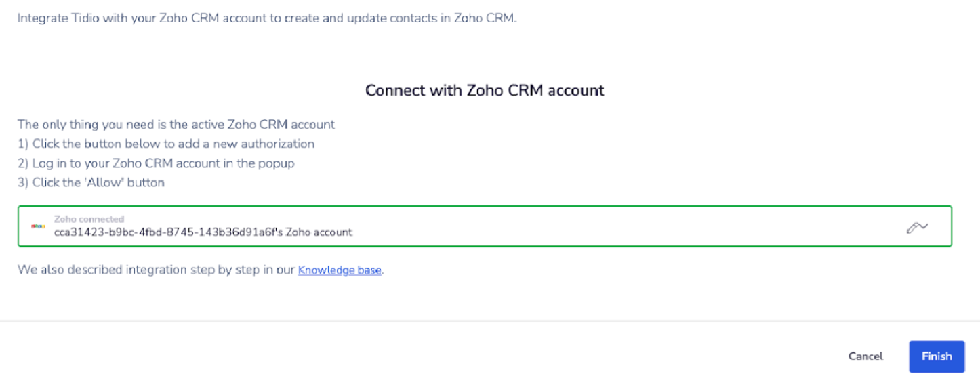This screenshot has width=980, height=389.
Task: Click step 2 about logging in via popup
Action: coord(156,163)
